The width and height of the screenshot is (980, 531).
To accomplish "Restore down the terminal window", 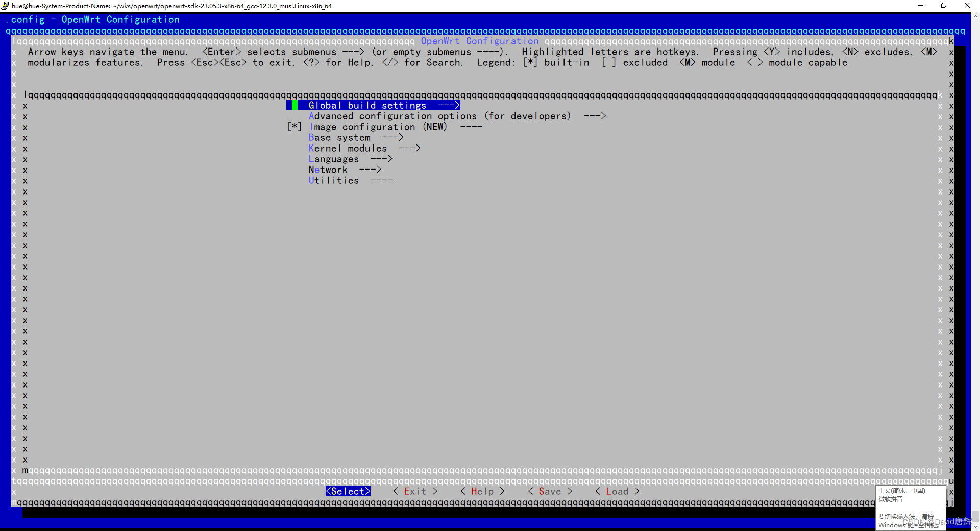I will pos(944,6).
